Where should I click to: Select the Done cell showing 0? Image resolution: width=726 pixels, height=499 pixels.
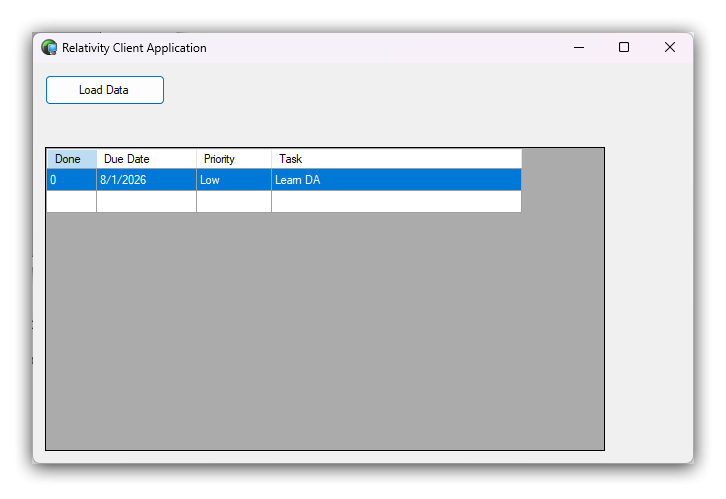[72, 180]
